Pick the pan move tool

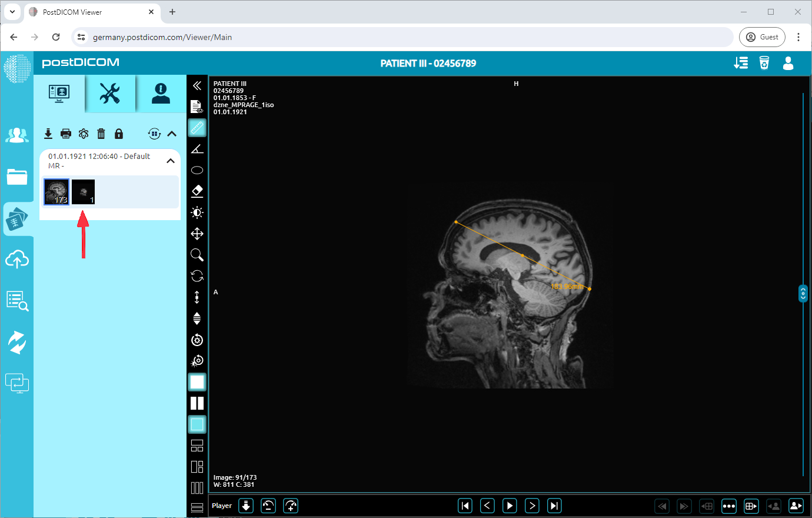point(197,234)
